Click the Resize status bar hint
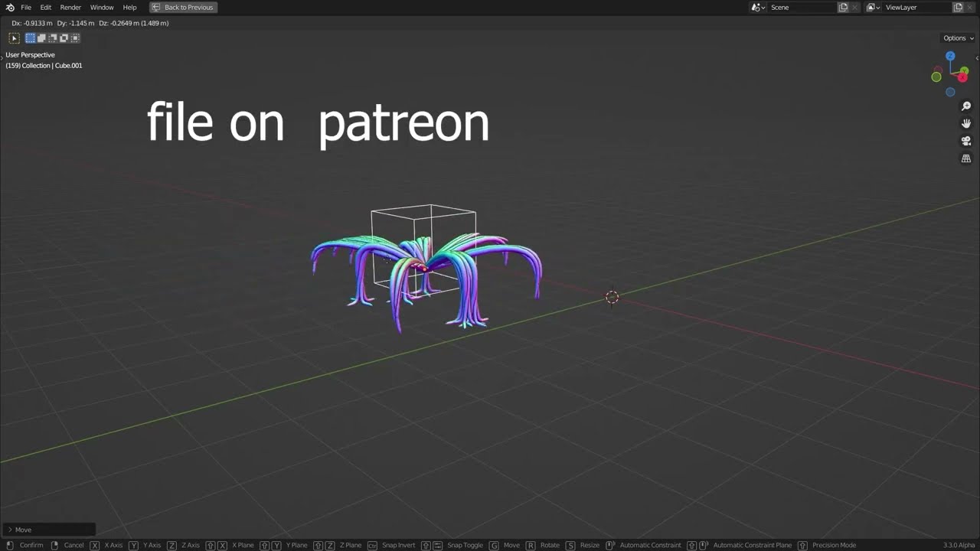980x551 pixels. click(x=590, y=545)
